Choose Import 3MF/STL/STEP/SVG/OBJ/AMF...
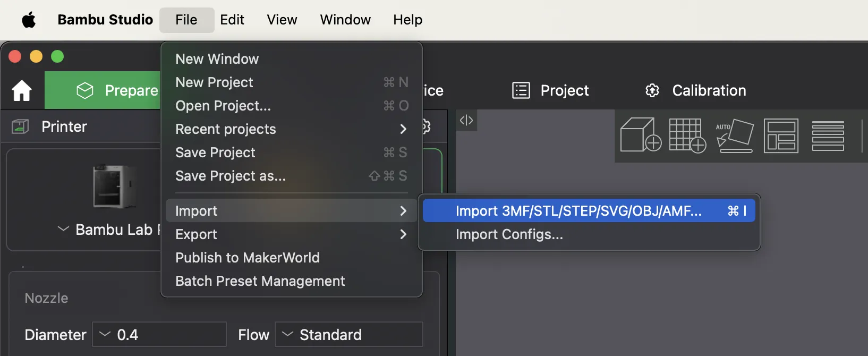Image resolution: width=868 pixels, height=356 pixels. coord(589,210)
